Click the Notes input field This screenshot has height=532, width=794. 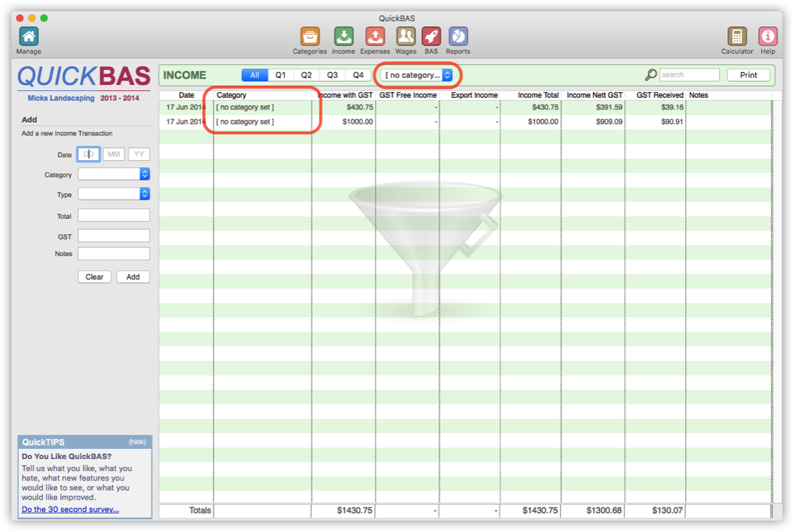(x=114, y=254)
